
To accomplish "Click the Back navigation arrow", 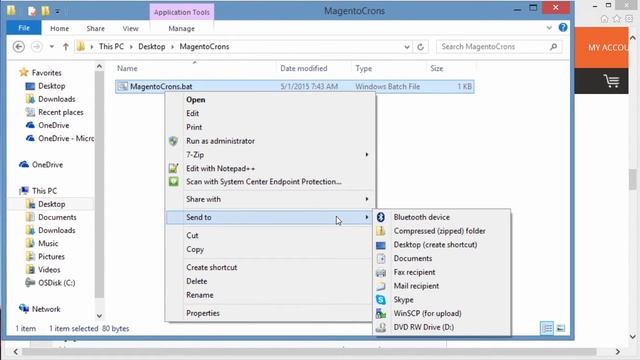I will click(x=19, y=47).
